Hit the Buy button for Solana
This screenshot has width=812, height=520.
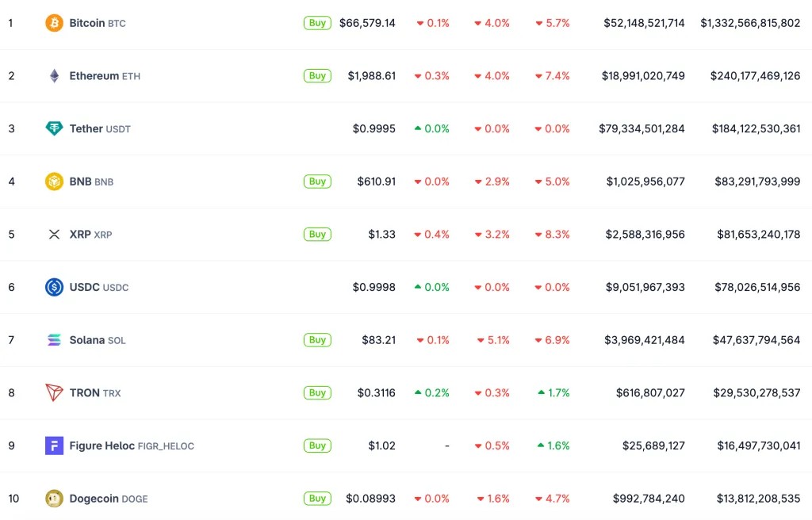point(317,340)
